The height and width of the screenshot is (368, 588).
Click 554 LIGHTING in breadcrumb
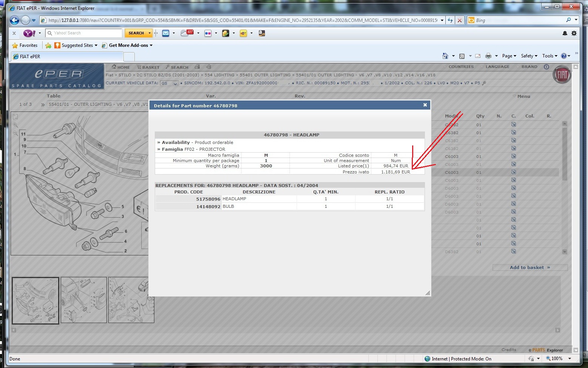tap(219, 75)
